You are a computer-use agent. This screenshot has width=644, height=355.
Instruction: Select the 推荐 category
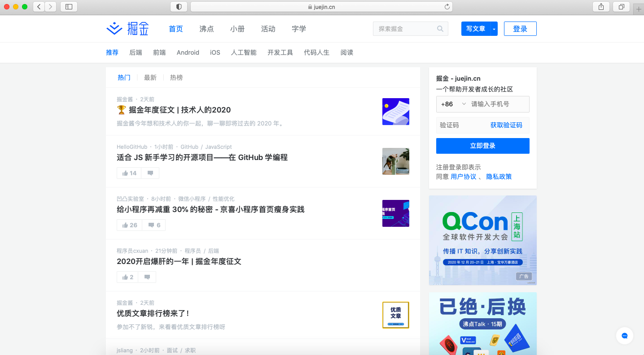112,52
